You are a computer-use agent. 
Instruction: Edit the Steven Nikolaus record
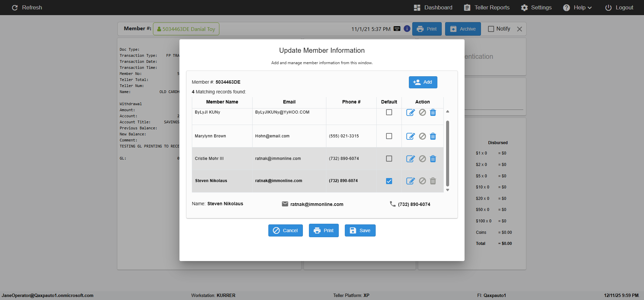coord(411,181)
